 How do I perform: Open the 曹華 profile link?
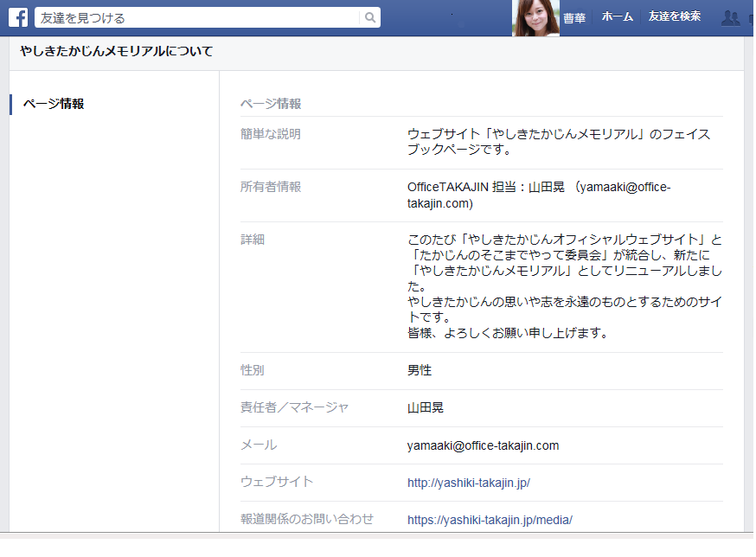[x=574, y=18]
